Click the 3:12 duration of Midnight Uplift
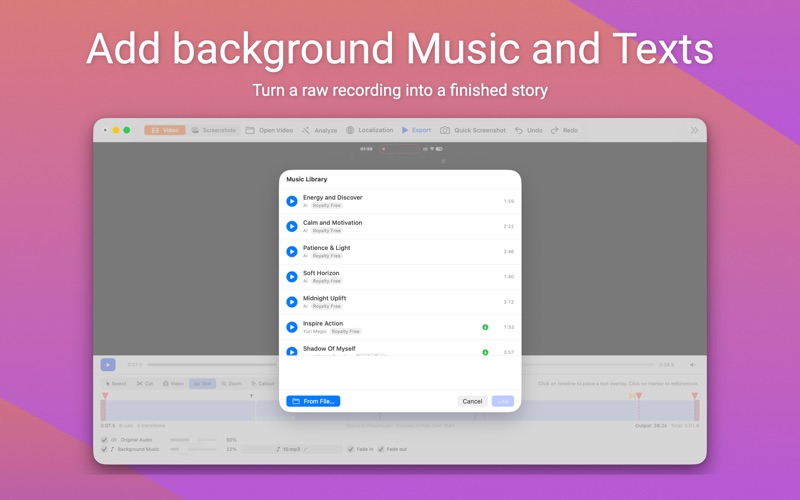The height and width of the screenshot is (500, 800). [509, 302]
